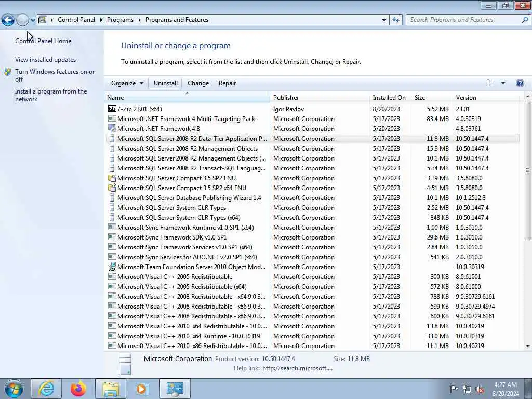Select Microsoft SQL Server 2008 R2 Data-Tier row
Screen dimensions: 532x399
(x=313, y=138)
